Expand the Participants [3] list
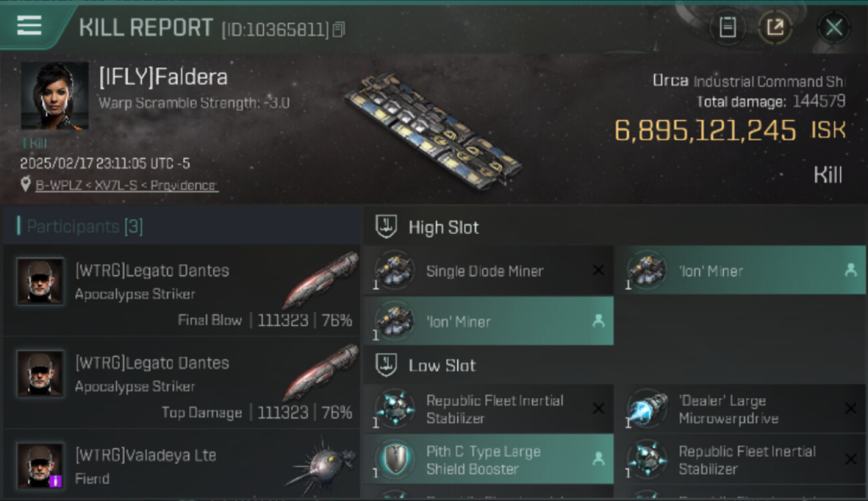 (182, 226)
